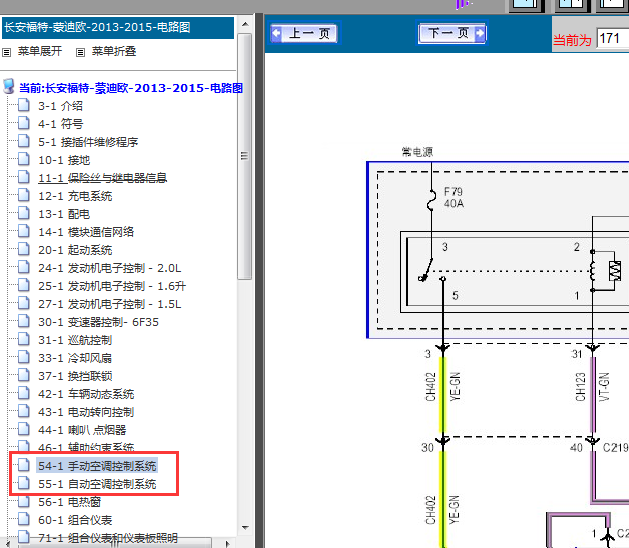Click page icon beside 33-1 冷却风扇

24,357
